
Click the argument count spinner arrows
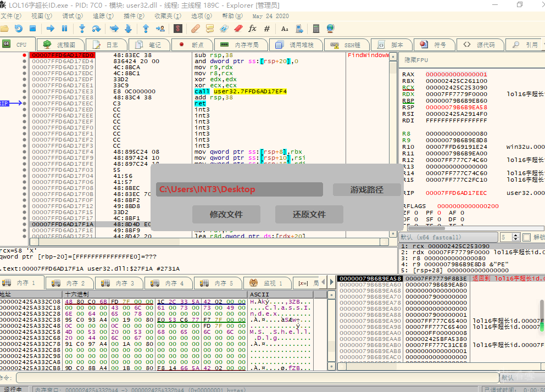pos(516,237)
